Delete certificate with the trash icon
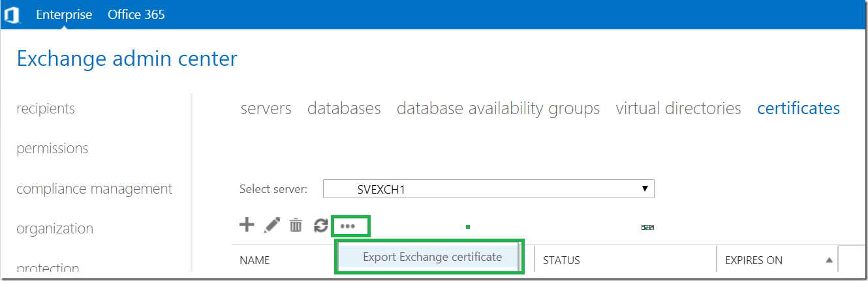 pos(296,226)
